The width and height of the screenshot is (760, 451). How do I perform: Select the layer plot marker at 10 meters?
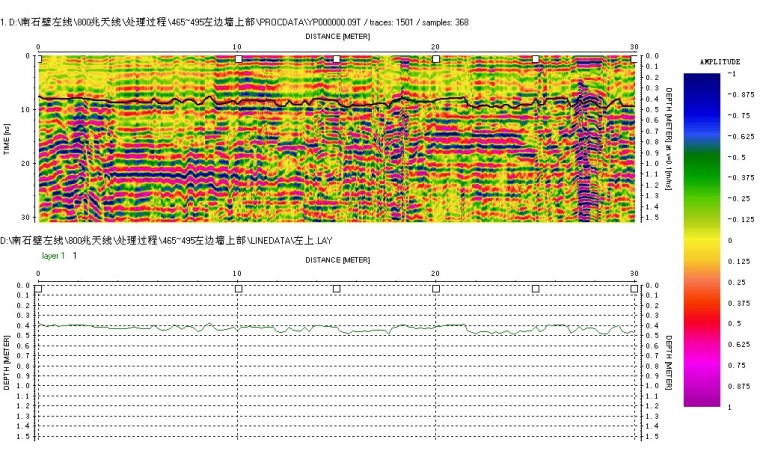(x=238, y=289)
